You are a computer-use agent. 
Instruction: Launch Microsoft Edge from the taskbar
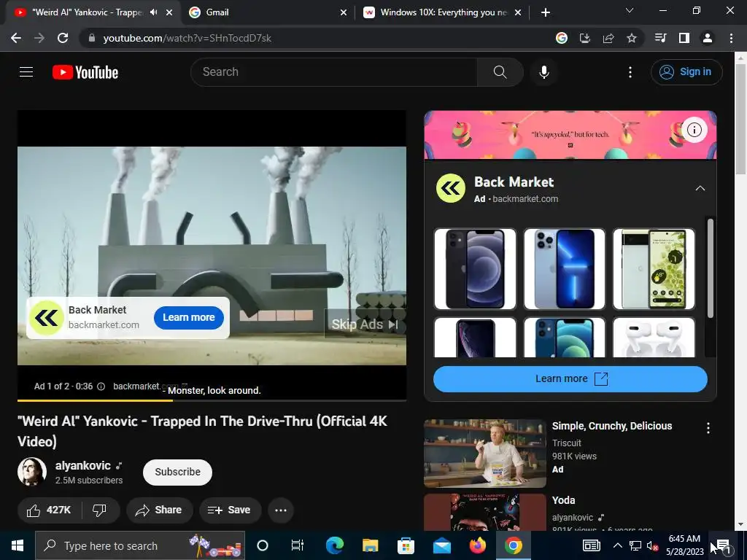tap(335, 545)
